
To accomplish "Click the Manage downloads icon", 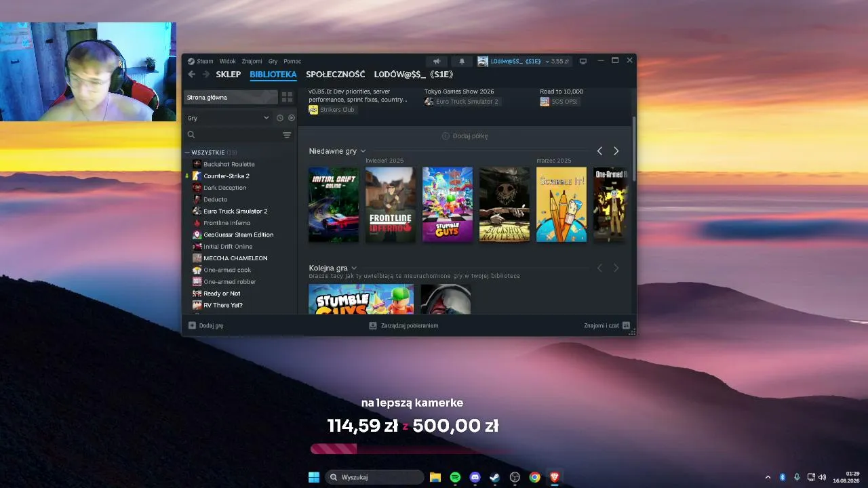I will click(x=372, y=325).
